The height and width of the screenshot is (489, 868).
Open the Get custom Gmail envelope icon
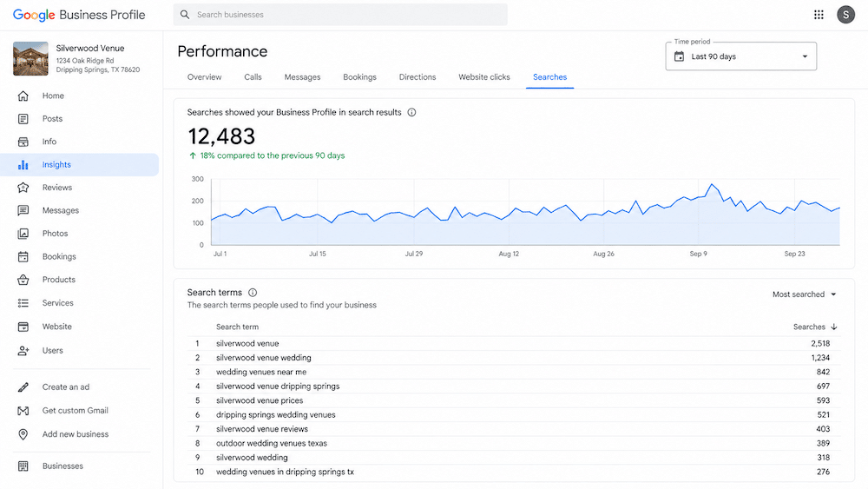click(x=23, y=410)
